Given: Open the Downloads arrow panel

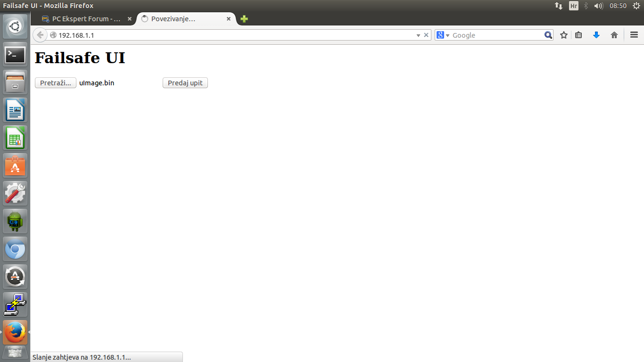Looking at the screenshot, I should coord(596,35).
